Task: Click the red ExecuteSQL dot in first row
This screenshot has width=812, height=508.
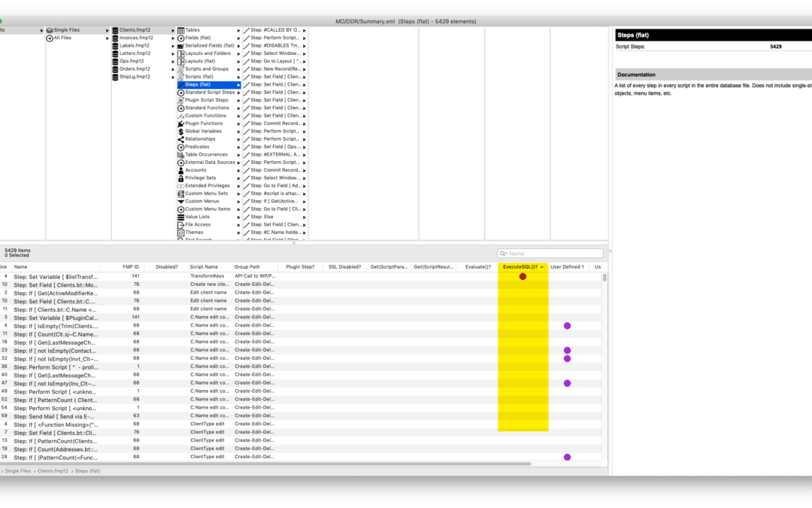Action: [523, 277]
